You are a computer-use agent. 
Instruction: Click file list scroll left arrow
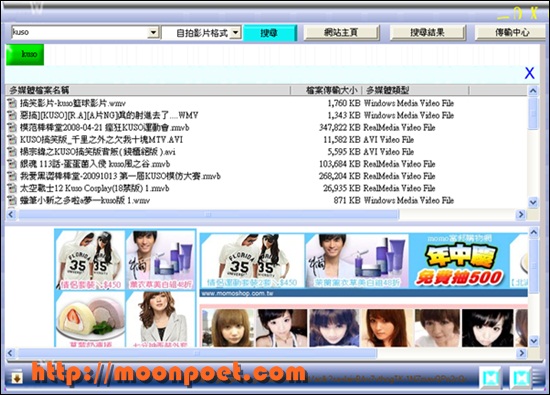pos(11,214)
